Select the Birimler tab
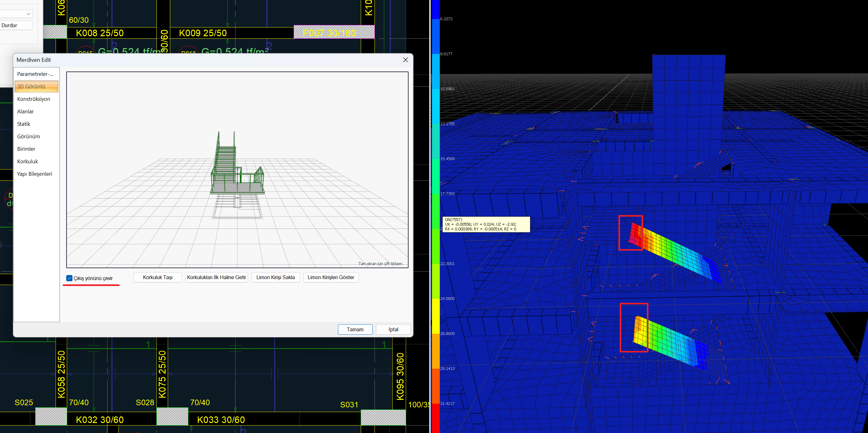 (37, 149)
